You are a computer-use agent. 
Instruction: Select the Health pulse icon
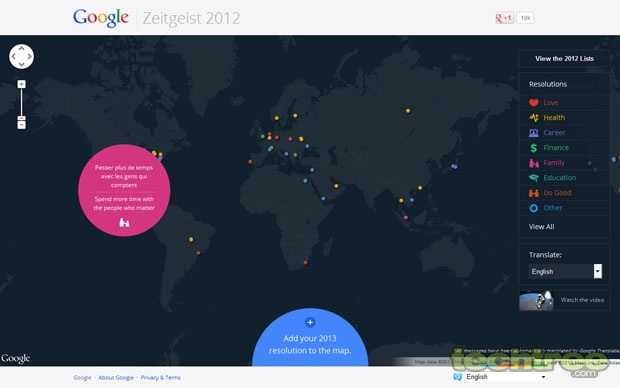[x=533, y=117]
